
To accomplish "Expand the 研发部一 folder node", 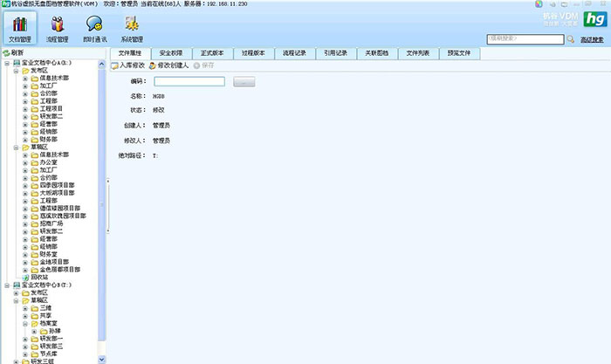I will (x=25, y=339).
